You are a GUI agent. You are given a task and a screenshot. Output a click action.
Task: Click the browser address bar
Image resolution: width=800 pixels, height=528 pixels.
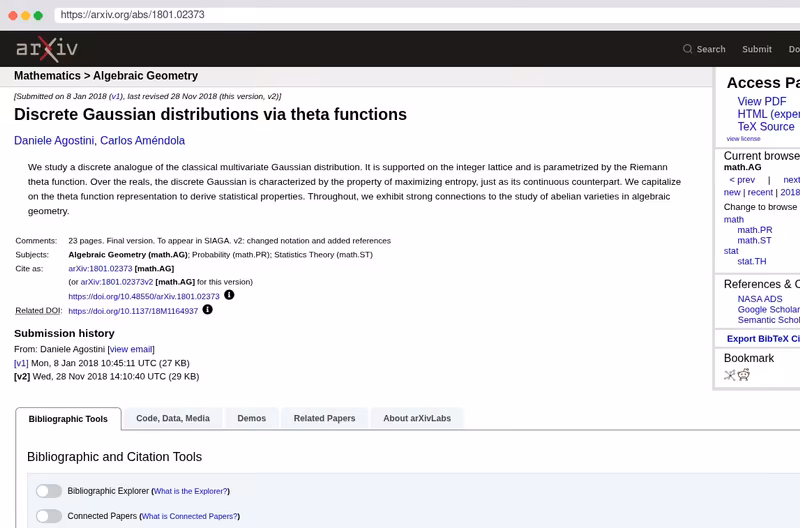(427, 15)
